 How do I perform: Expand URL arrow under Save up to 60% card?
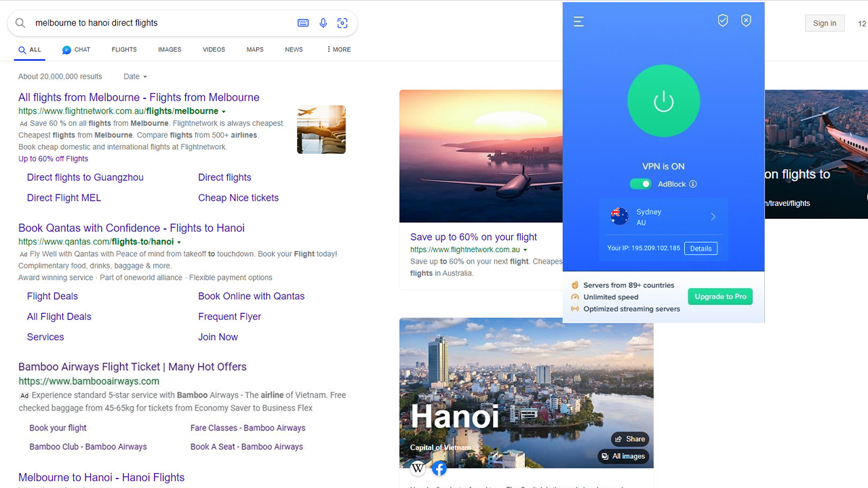coord(525,250)
